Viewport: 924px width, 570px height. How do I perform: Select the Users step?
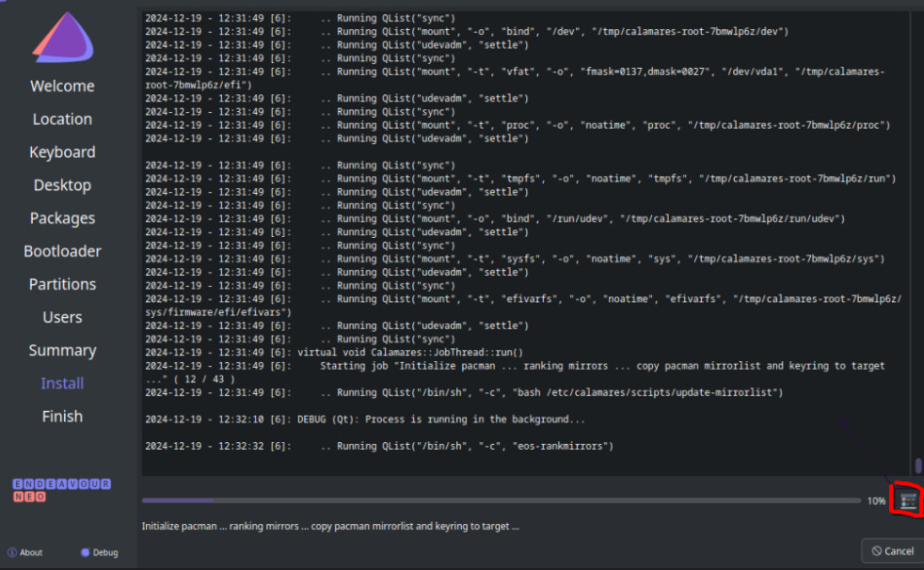(x=62, y=317)
